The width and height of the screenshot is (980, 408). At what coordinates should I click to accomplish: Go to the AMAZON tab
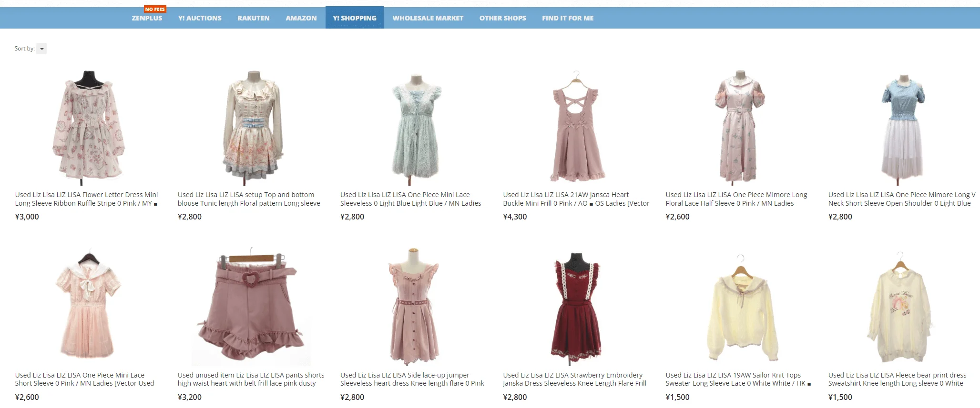click(x=301, y=18)
